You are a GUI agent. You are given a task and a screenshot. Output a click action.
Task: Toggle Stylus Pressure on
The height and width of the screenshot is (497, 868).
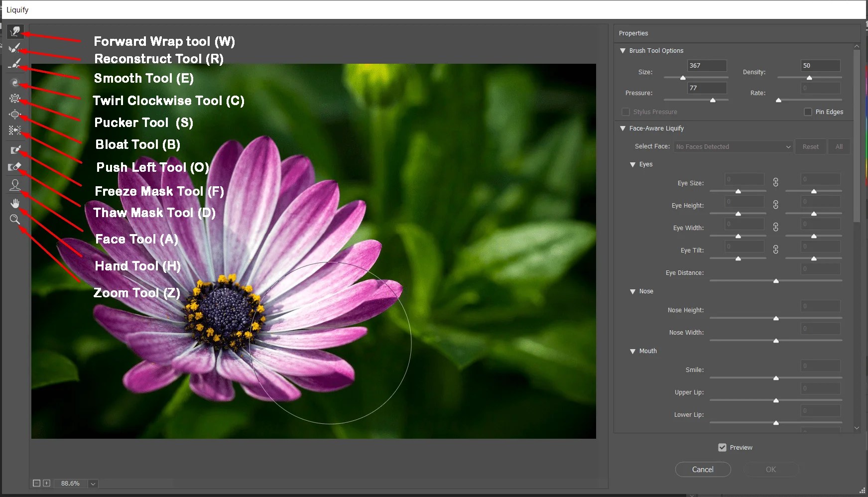point(625,112)
